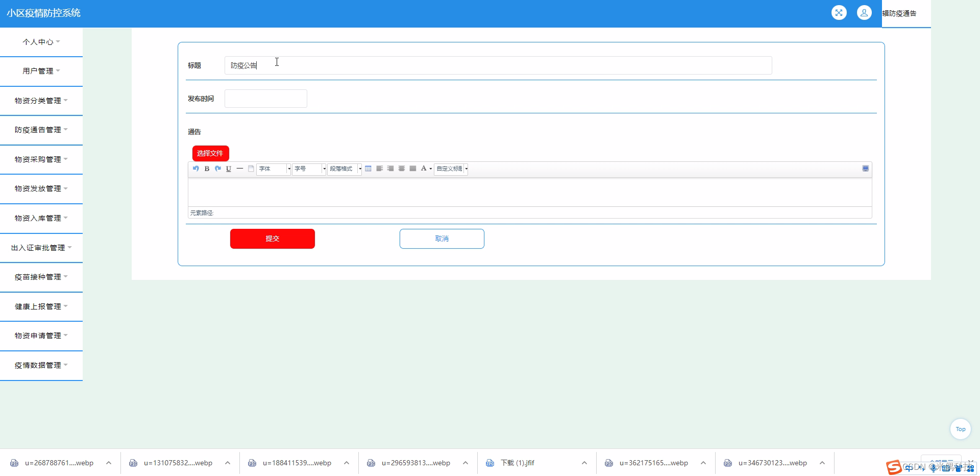Viewport: 980px width, 476px height.
Task: Expand options for u=268788761 download
Action: click(109, 463)
